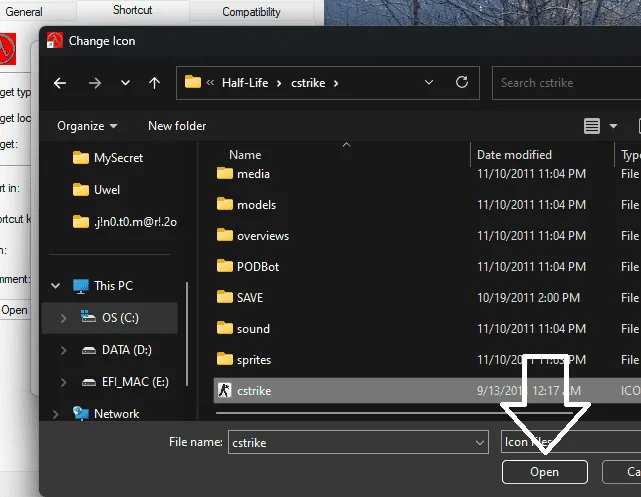This screenshot has width=641, height=497.
Task: Change view layout icon
Action: pyautogui.click(x=592, y=126)
